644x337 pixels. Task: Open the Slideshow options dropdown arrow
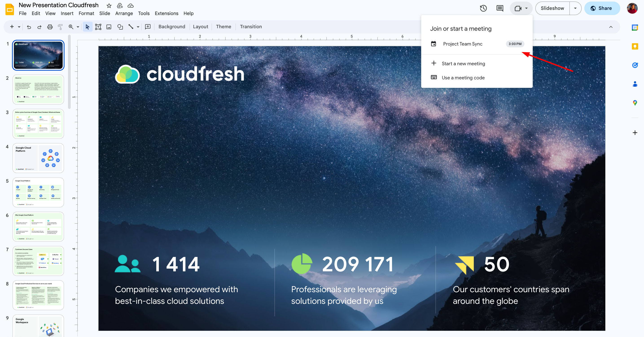[575, 8]
